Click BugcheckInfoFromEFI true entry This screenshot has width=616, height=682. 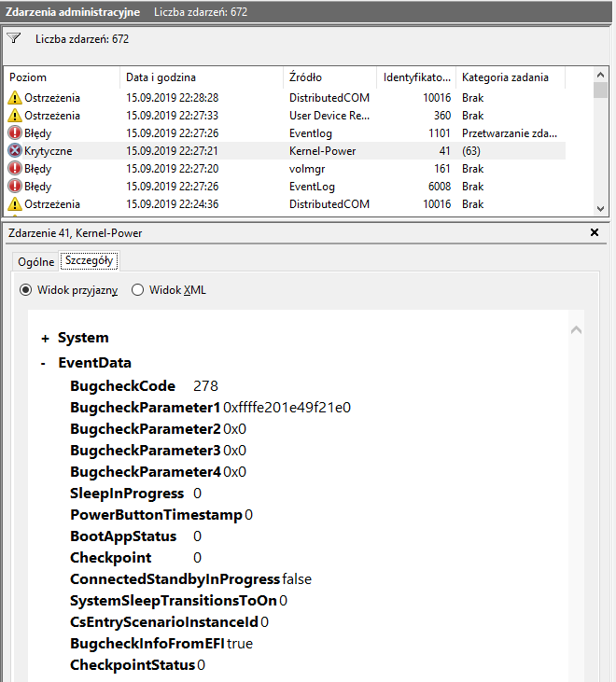[161, 644]
